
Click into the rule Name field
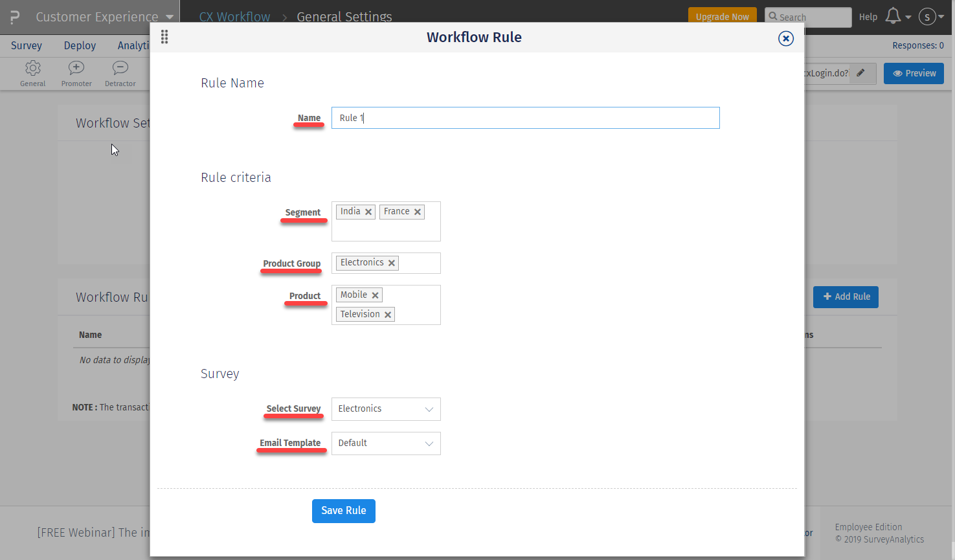pyautogui.click(x=525, y=118)
